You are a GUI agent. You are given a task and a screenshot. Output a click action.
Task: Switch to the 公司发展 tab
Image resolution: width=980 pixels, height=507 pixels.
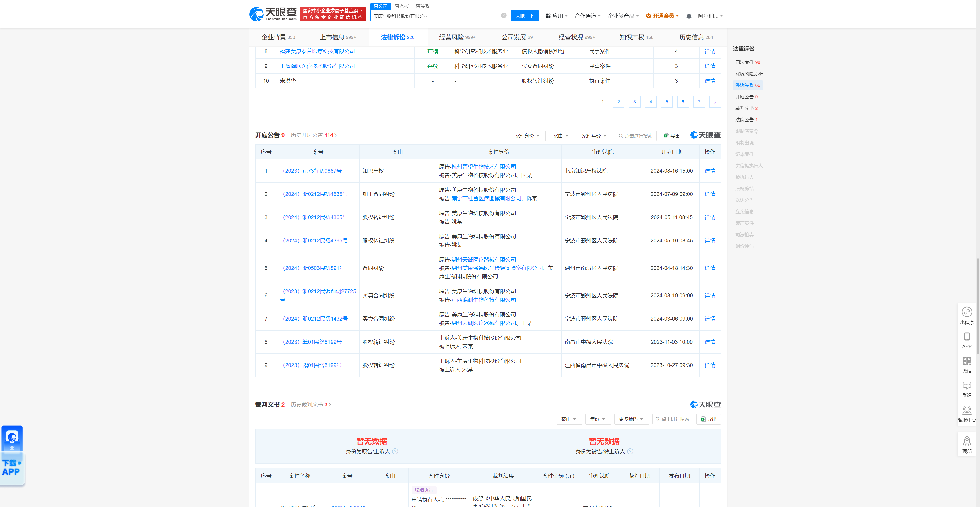(517, 37)
